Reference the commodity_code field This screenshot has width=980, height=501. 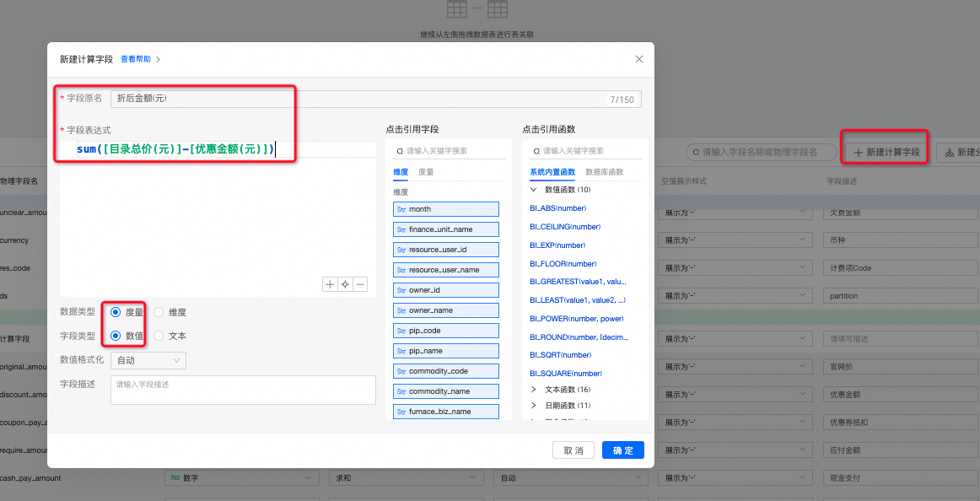coord(445,371)
